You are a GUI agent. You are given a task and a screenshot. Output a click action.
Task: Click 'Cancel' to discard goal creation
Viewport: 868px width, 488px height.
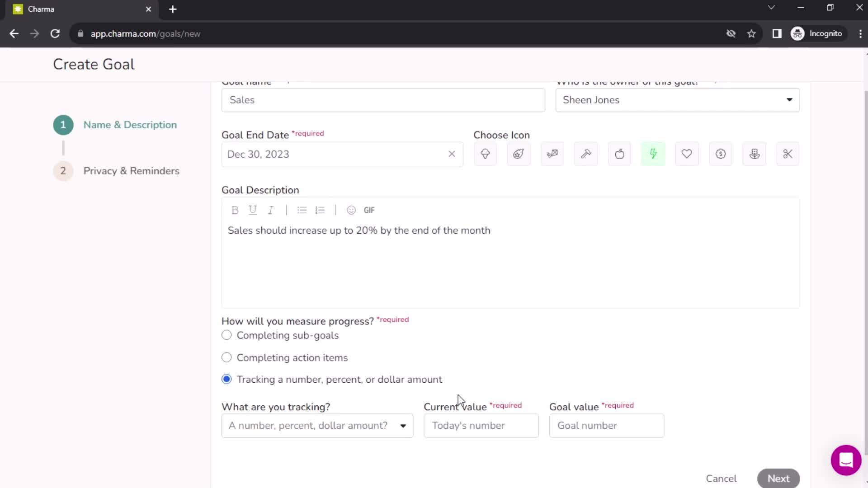point(722,479)
